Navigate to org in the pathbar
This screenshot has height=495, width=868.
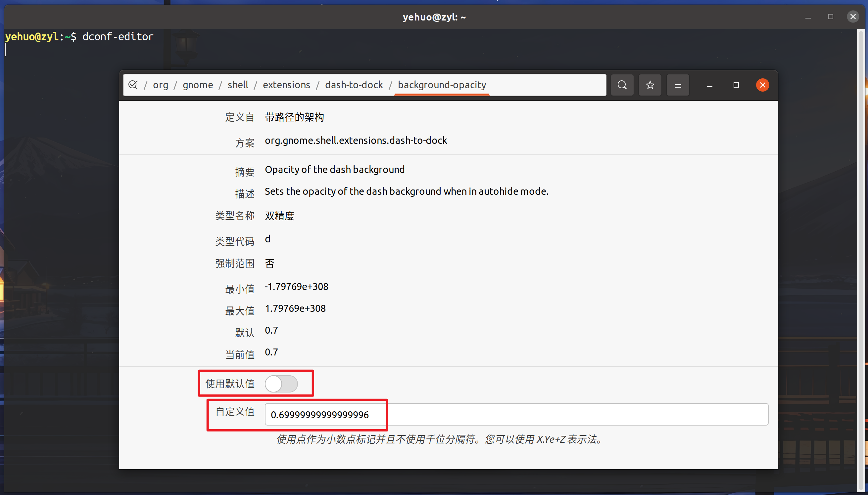(x=160, y=85)
